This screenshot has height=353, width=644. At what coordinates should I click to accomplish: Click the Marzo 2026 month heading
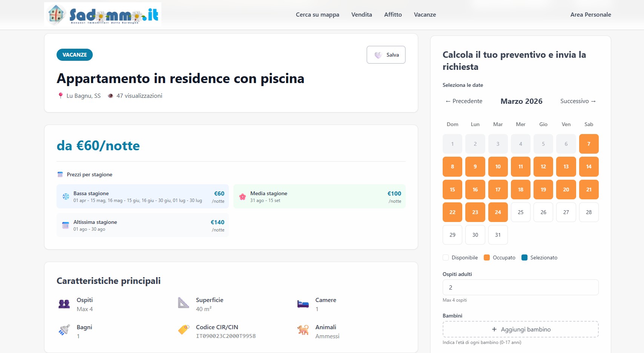point(521,101)
